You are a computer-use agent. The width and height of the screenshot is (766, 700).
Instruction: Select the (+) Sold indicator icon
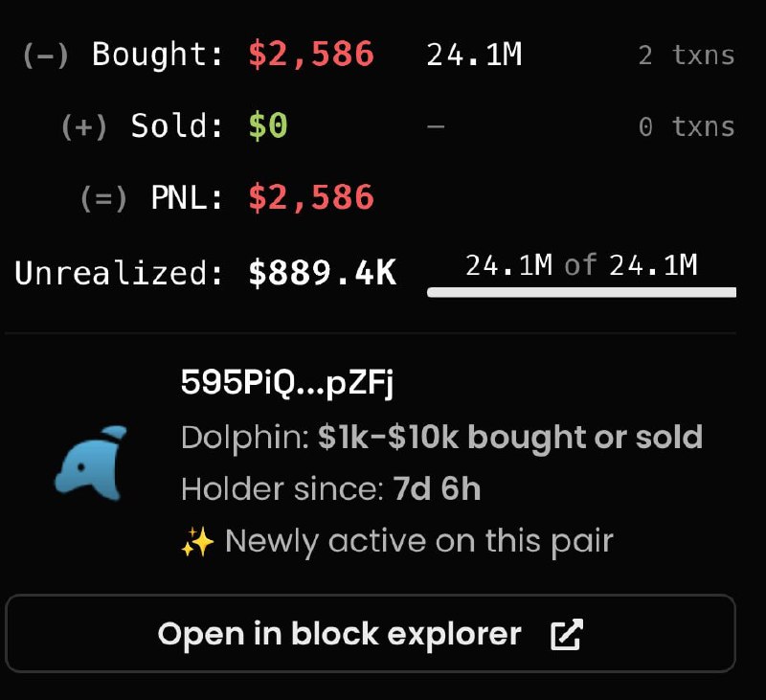tap(84, 125)
